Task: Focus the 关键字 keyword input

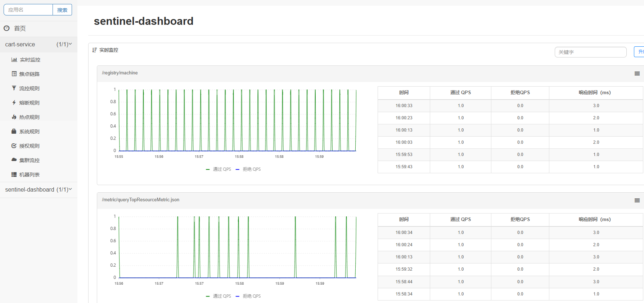Action: 590,52
